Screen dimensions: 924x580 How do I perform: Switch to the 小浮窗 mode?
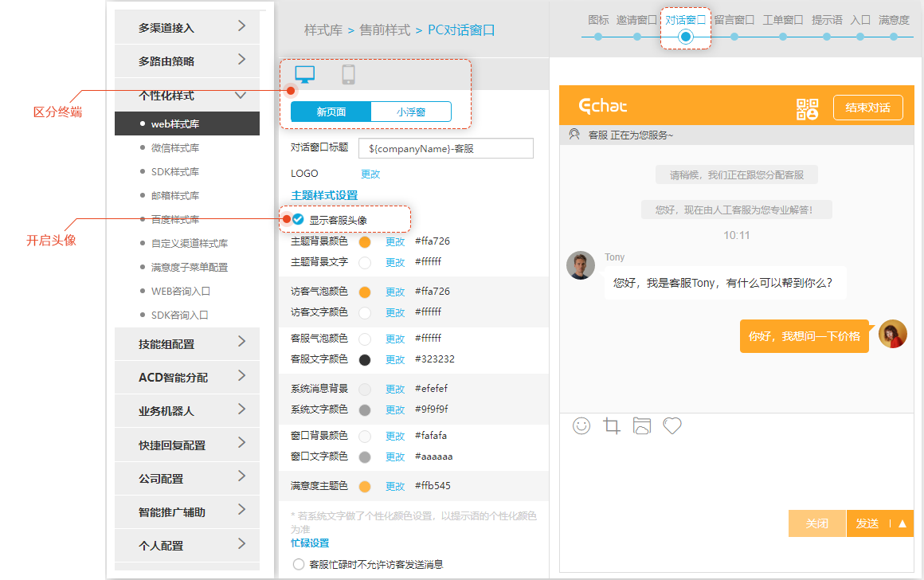point(411,112)
